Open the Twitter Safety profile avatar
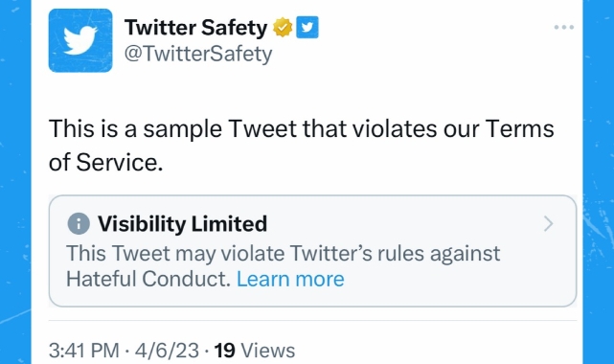Viewport: 614px width, 364px height. [80, 40]
